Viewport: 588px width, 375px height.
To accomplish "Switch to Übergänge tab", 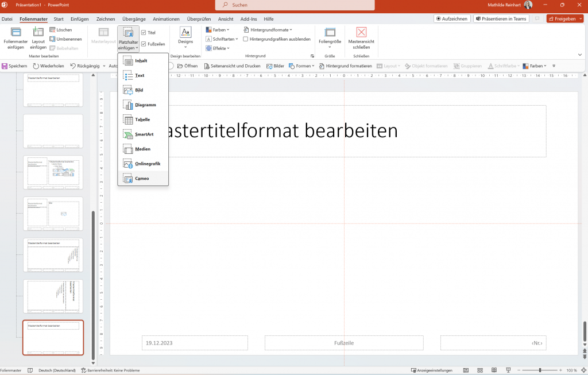I will click(134, 19).
